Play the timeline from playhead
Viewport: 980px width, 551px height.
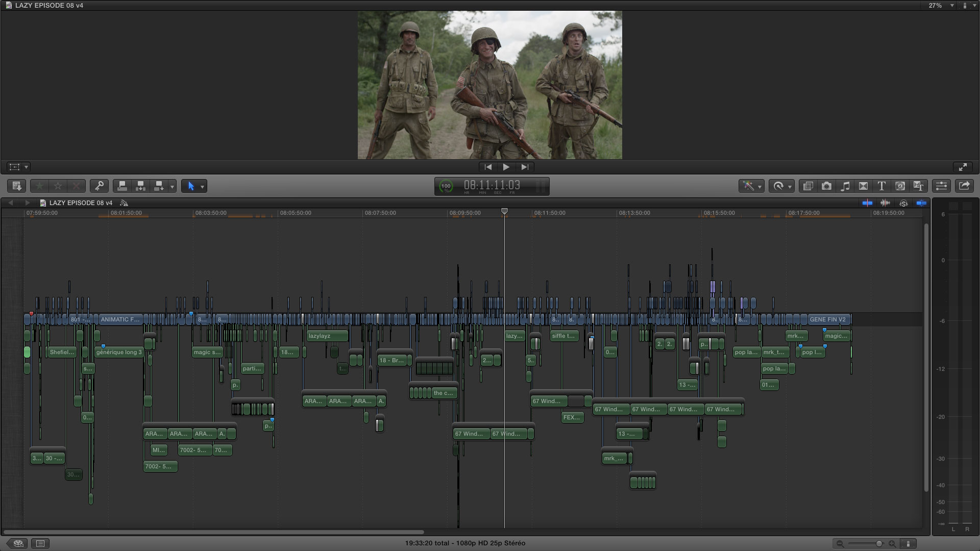506,167
